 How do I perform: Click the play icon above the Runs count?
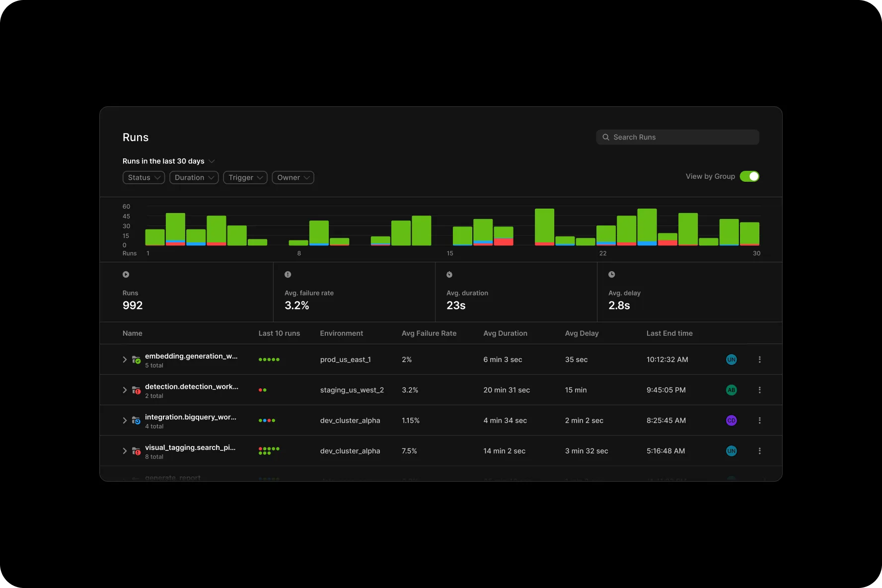(x=126, y=274)
